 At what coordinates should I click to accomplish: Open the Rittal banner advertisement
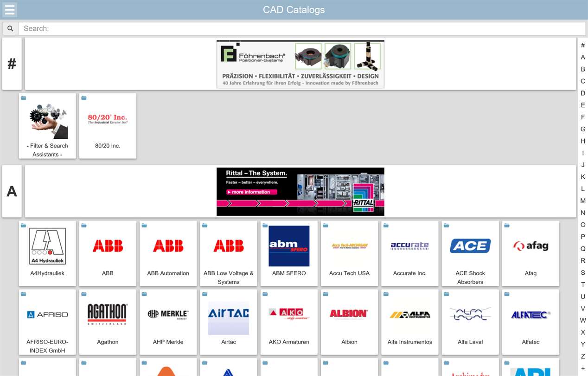click(x=300, y=192)
